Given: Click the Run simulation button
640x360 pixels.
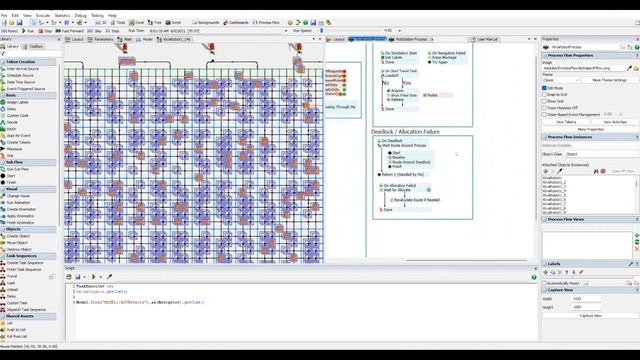Looking at the screenshot, I should tap(28, 31).
